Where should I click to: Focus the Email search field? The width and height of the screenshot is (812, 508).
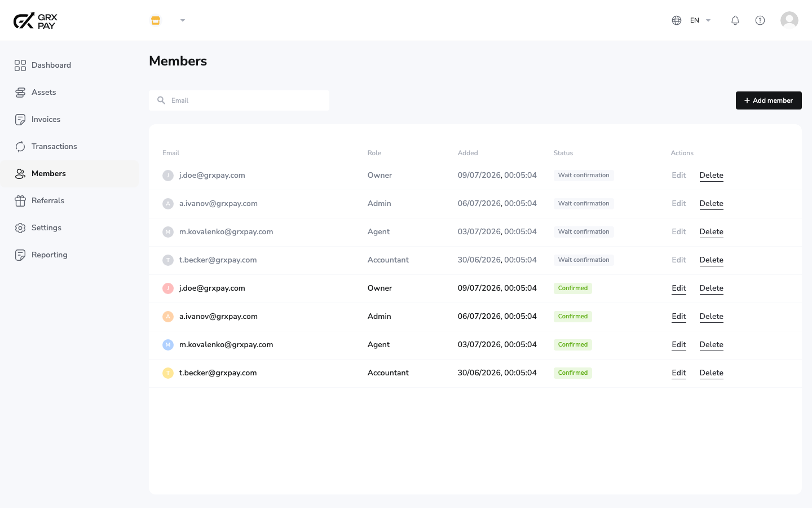coord(239,100)
